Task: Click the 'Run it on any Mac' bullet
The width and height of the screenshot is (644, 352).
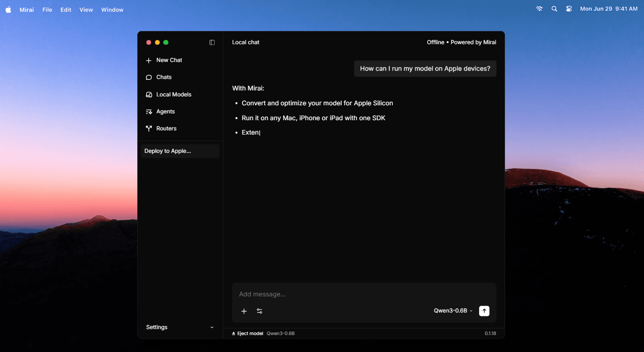Action: tap(314, 118)
